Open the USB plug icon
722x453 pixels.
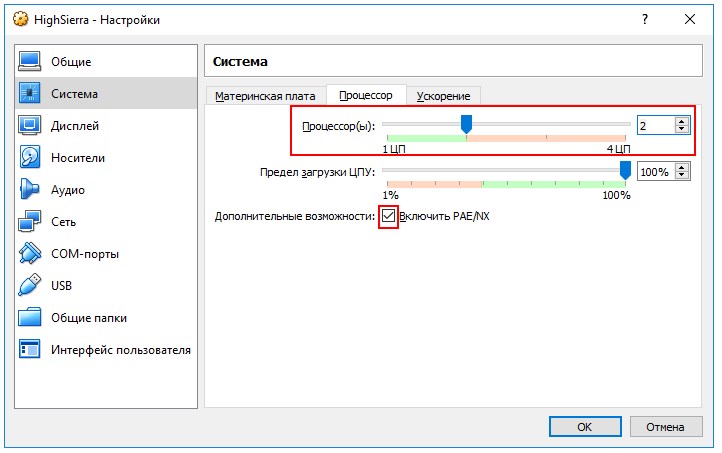30,286
